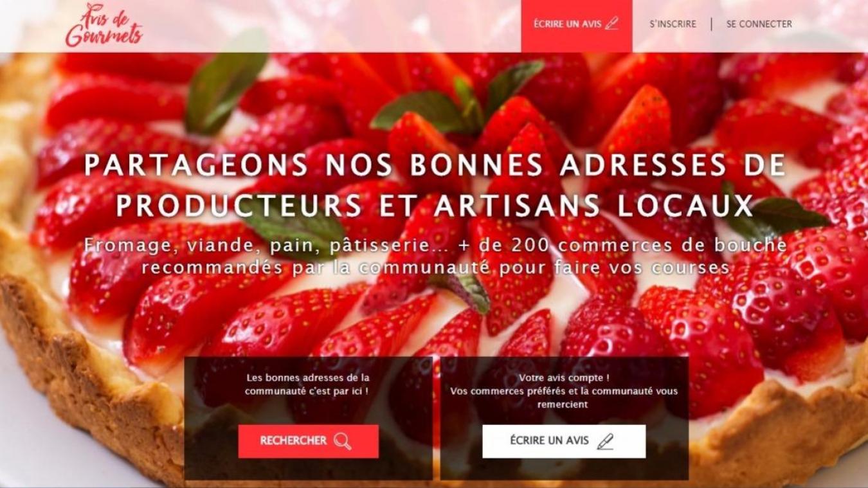Click the Avis de Gourmets logo
This screenshot has width=868, height=488.
point(104,26)
